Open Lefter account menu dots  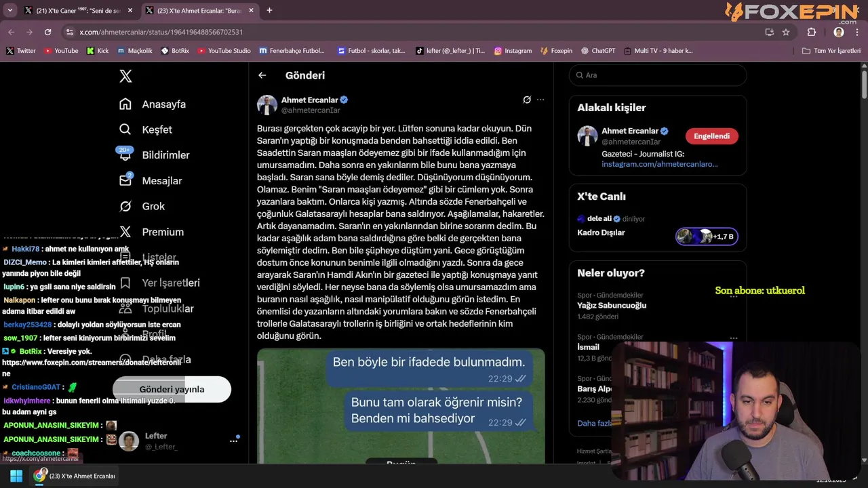pos(233,441)
